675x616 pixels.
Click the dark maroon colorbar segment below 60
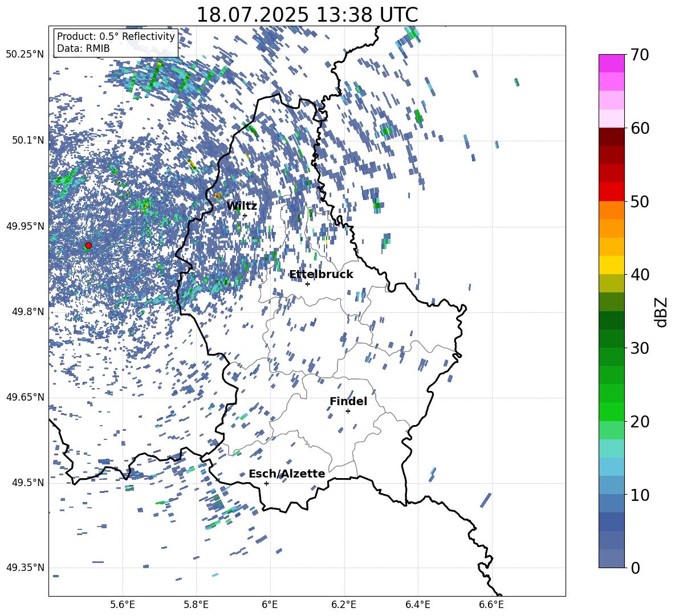coord(611,137)
